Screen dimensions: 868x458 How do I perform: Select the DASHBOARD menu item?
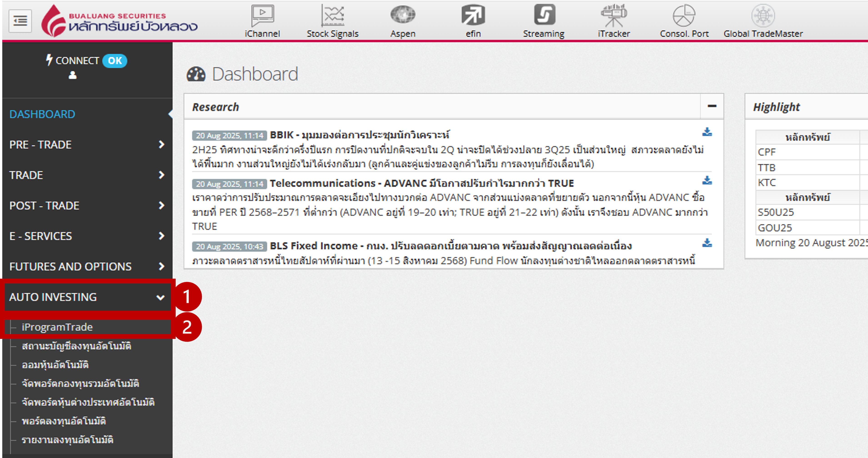[x=42, y=114]
